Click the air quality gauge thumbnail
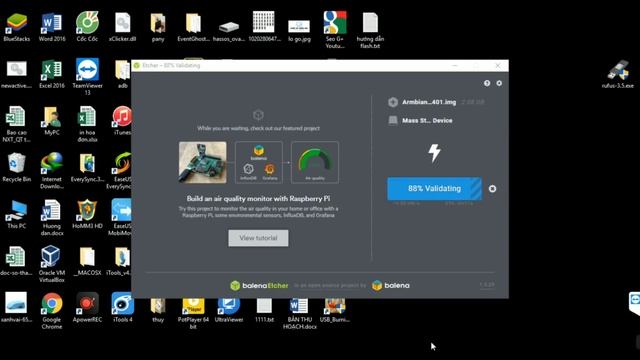This screenshot has height=360, width=640. (315, 162)
